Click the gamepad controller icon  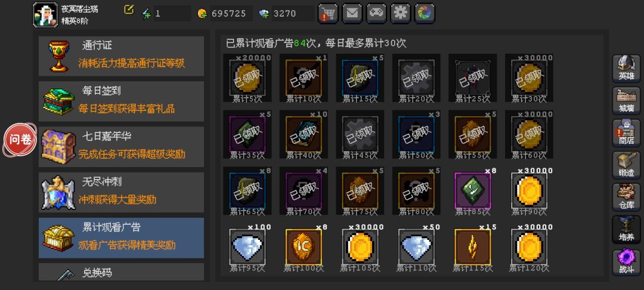pyautogui.click(x=376, y=14)
